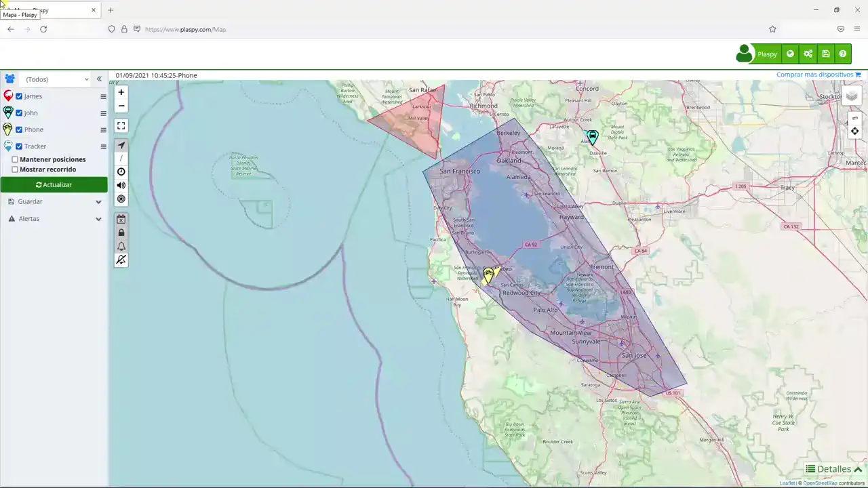The image size is (868, 488).
Task: Open the map layers selector
Action: click(852, 96)
